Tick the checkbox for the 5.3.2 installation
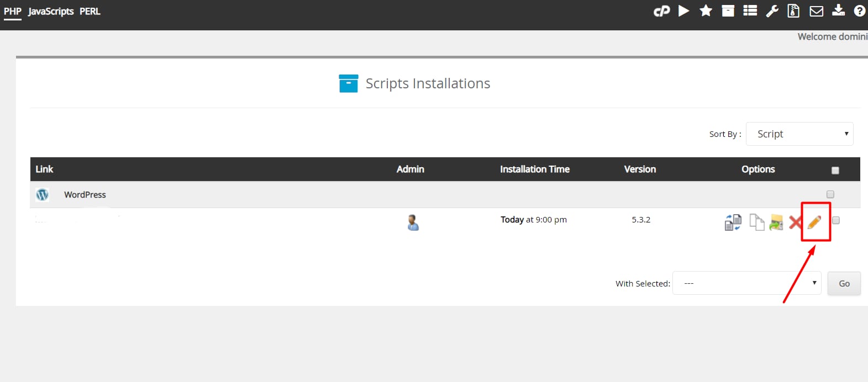 point(836,220)
